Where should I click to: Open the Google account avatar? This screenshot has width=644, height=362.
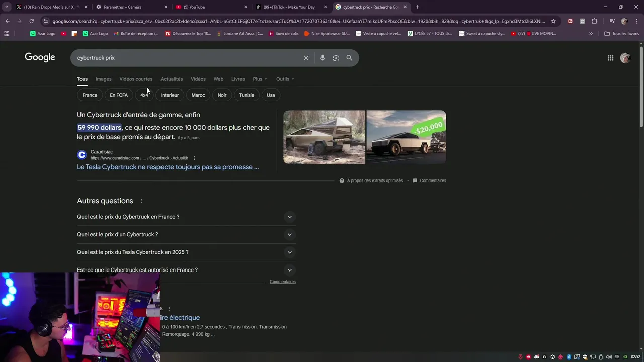tap(625, 58)
